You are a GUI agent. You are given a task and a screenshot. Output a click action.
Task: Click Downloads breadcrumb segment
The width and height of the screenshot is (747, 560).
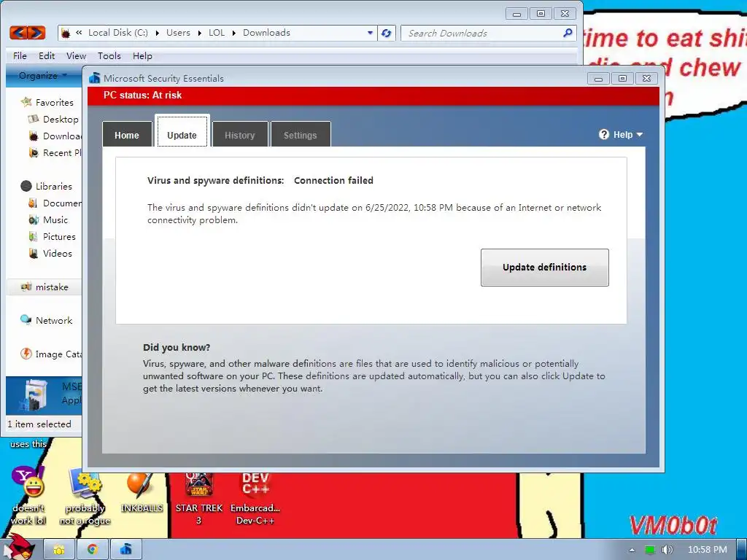[x=266, y=32]
